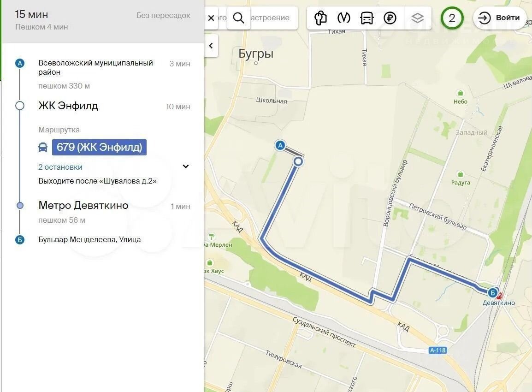Select the ЖК Энфилд stop in itinerary
Screen dimensions: 532x392
[x=68, y=106]
